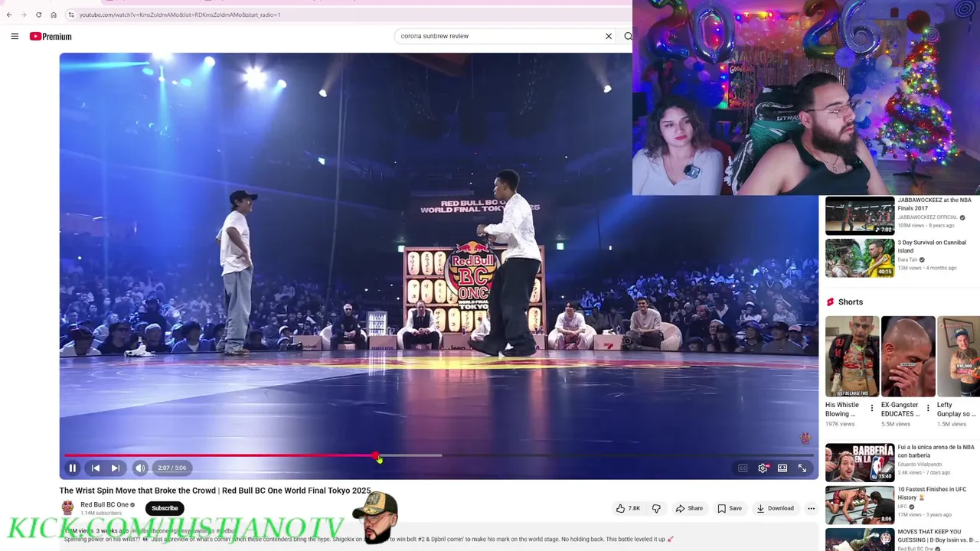This screenshot has height=551, width=980.
Task: Open the more actions ellipsis menu
Action: (811, 508)
